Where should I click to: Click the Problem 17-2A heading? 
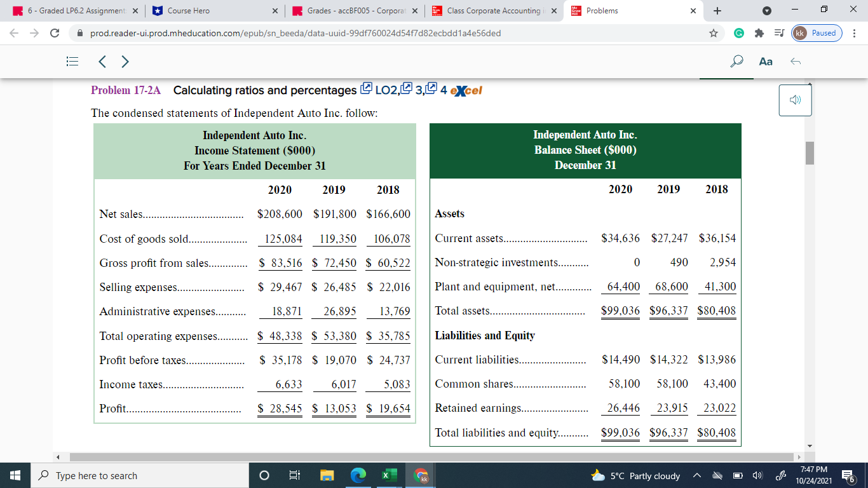[x=126, y=90]
